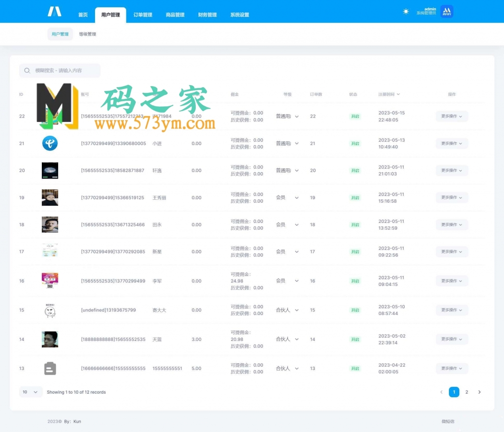Toggle 开启 status for user ID 15
The image size is (504, 432).
tap(355, 310)
